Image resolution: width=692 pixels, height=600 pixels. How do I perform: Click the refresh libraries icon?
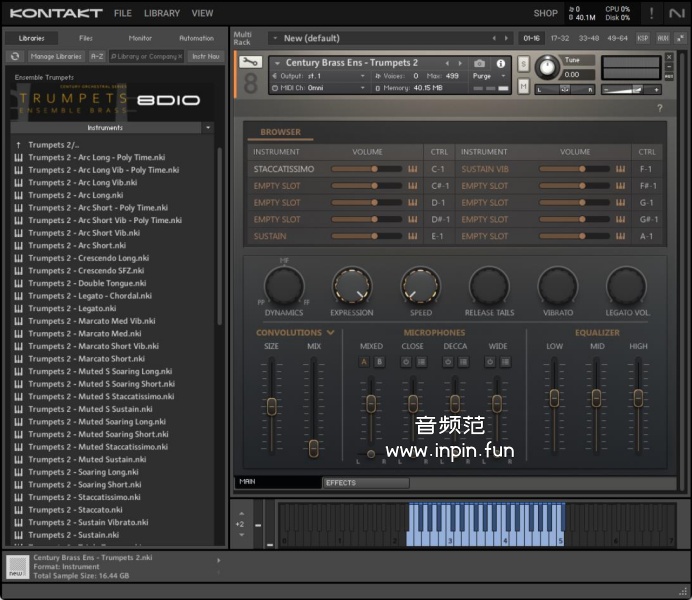[15, 56]
